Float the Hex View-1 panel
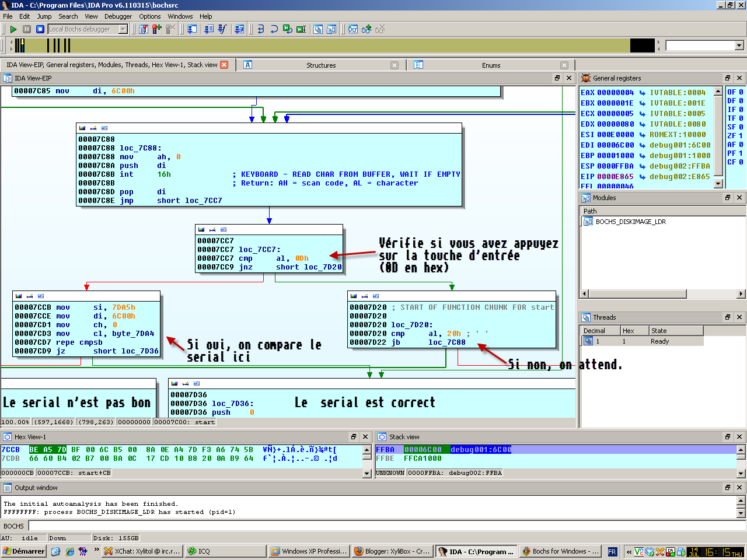 354,437
